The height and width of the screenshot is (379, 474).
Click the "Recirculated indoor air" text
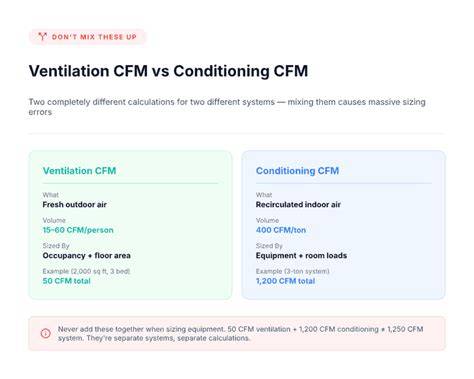tap(298, 205)
